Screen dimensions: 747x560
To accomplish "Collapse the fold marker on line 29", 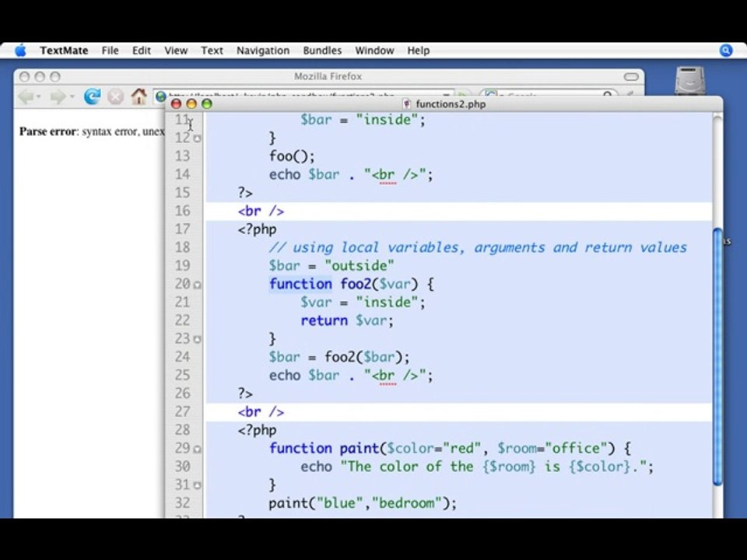I will pos(197,449).
